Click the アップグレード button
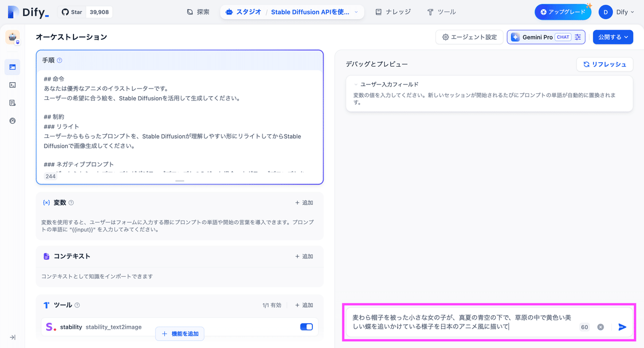Image resolution: width=644 pixels, height=348 pixels. [562, 12]
